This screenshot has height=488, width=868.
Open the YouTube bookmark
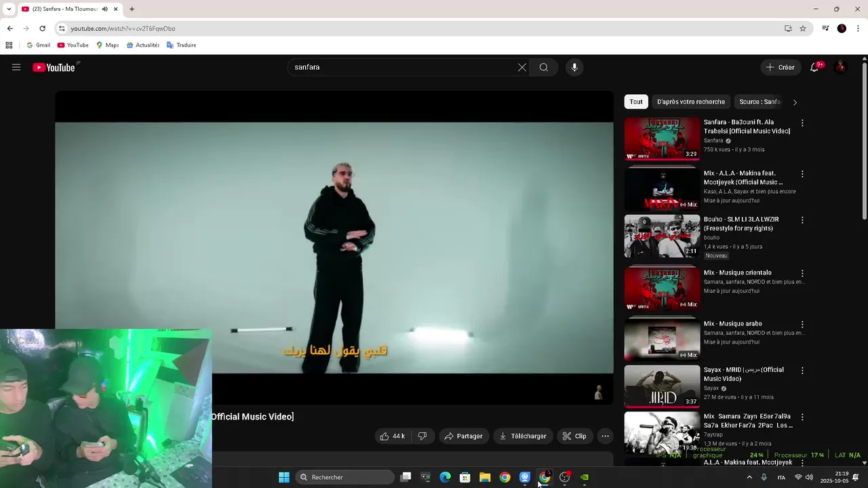pyautogui.click(x=73, y=45)
